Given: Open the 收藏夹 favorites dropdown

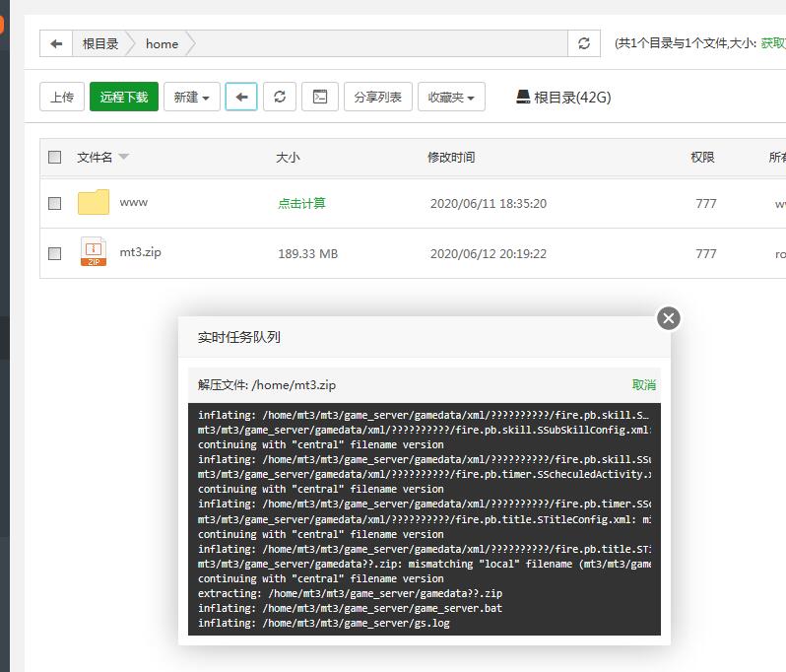Looking at the screenshot, I should [x=451, y=97].
